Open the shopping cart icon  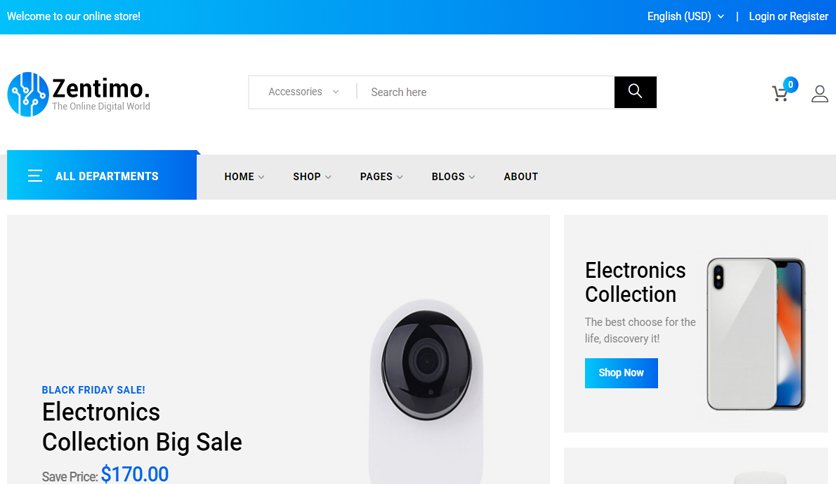(780, 94)
